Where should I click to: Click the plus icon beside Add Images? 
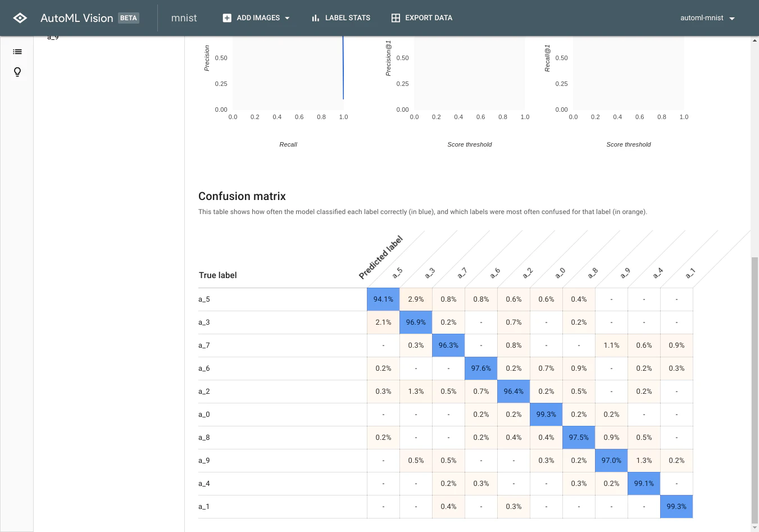coord(227,18)
